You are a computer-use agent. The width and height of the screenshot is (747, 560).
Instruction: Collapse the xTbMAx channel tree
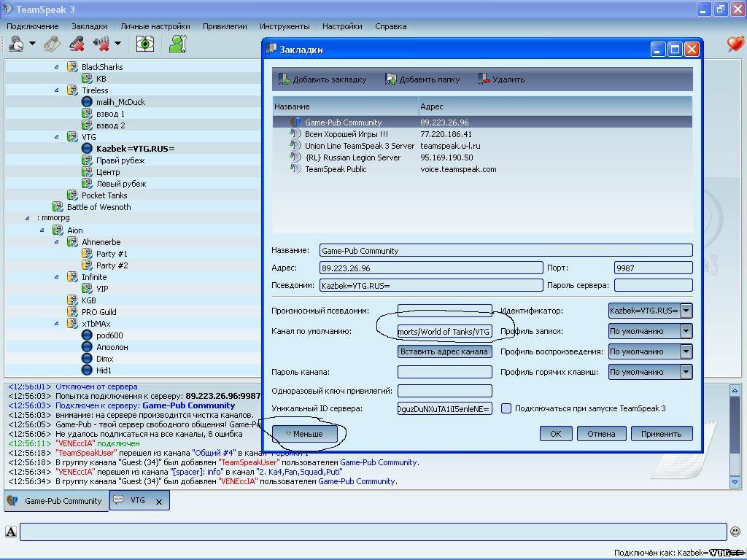coord(57,323)
